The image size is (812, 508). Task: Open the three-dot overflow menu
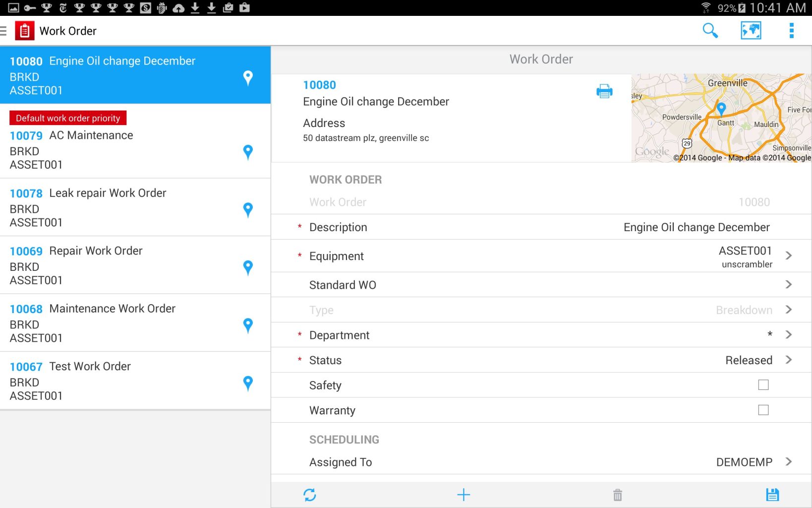[791, 31]
